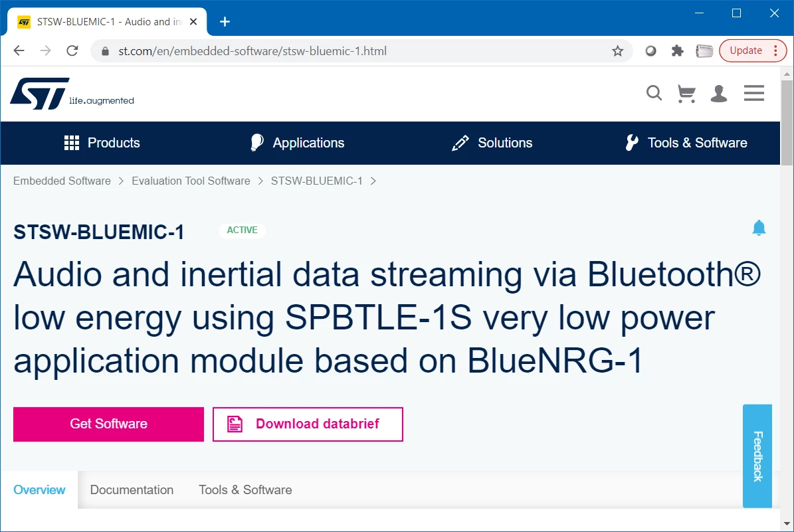
Task: Switch to Tools & Software page tab
Action: click(x=245, y=490)
